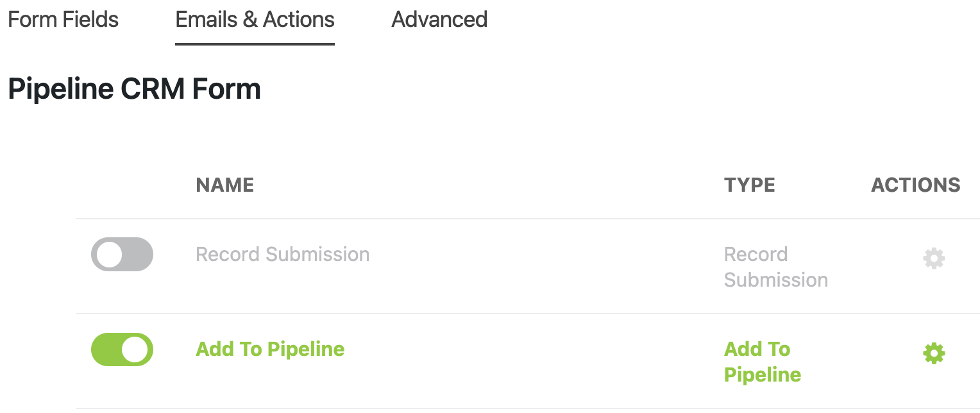Click the gray switch's white knob
Image resolution: width=980 pixels, height=413 pixels.
pyautogui.click(x=109, y=255)
